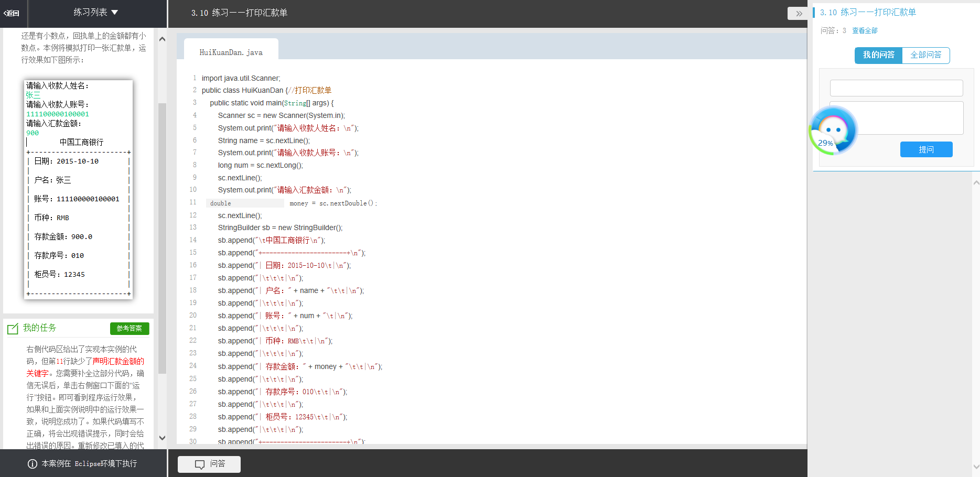
Task: Click code line 13 StringBuilder sb declaration
Action: coord(281,227)
